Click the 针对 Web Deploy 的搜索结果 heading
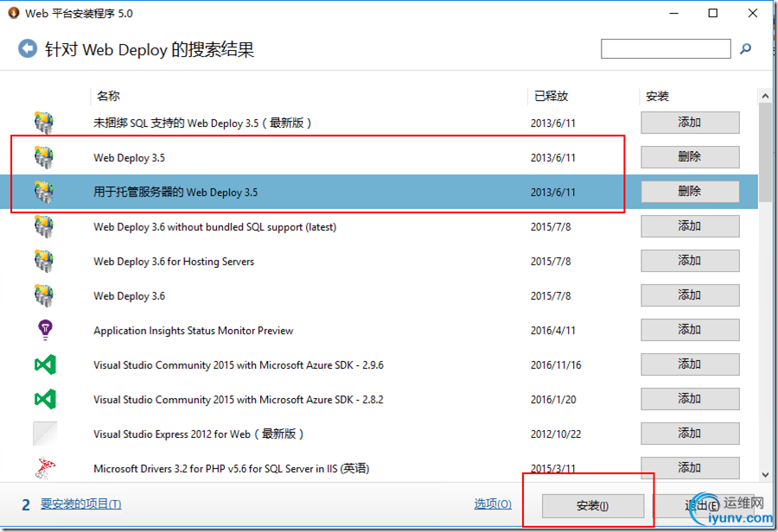The width and height of the screenshot is (778, 532). coord(150,49)
